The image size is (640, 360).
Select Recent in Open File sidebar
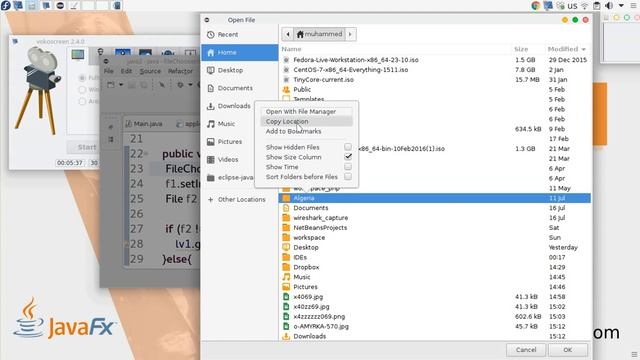[240, 35]
